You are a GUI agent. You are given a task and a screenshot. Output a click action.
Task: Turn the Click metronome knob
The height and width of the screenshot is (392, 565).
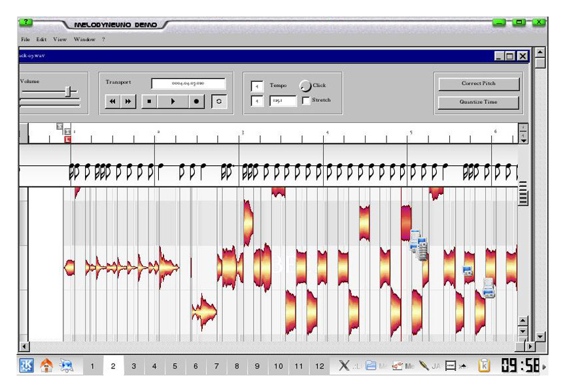click(x=305, y=86)
